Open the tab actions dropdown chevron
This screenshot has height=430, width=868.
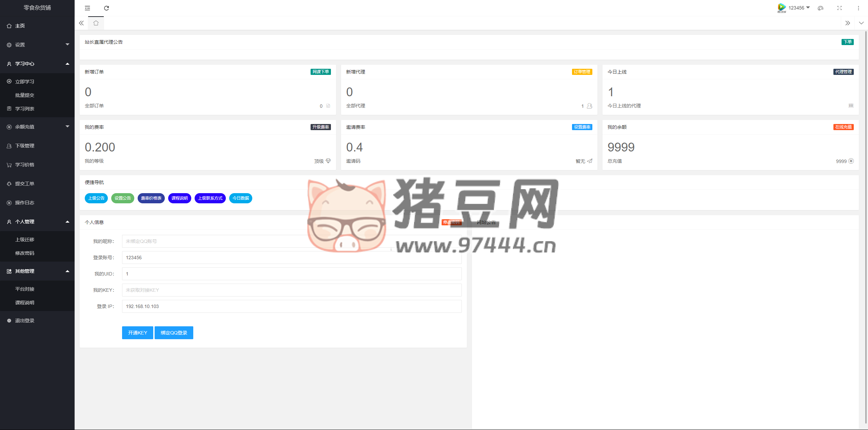[x=861, y=23]
